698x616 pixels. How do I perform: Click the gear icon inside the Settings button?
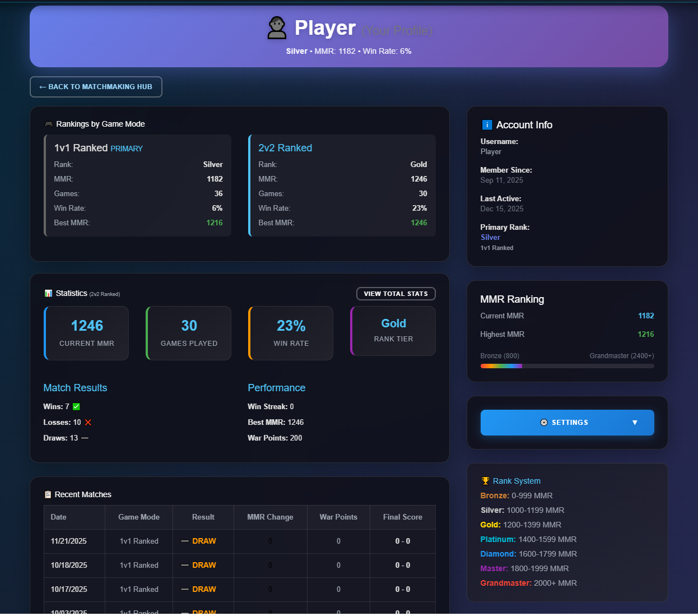pos(543,422)
